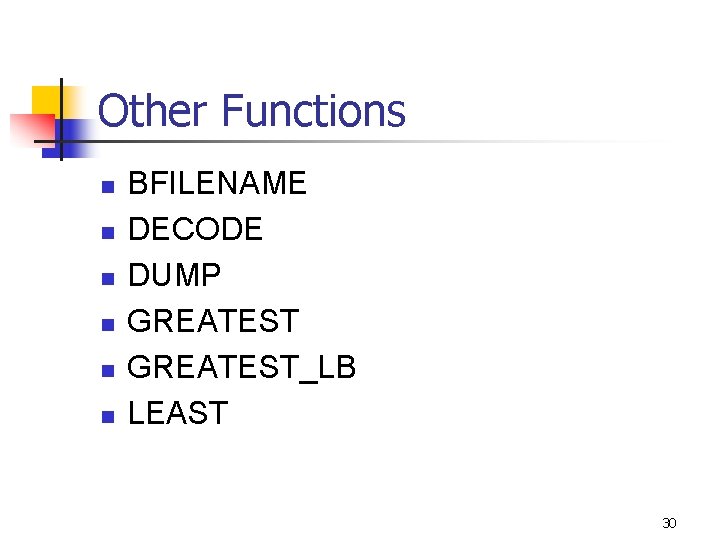
Task: Click the red gradient square decoration
Action: click(32, 130)
